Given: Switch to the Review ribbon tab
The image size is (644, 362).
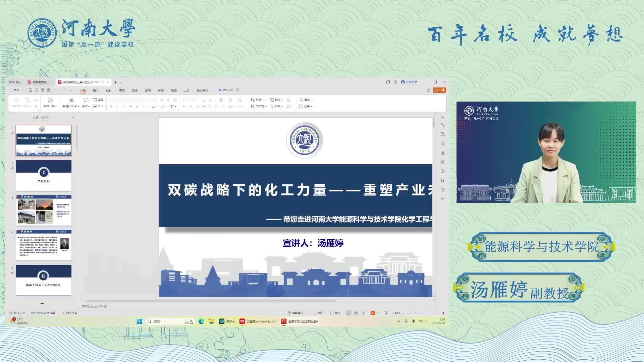Looking at the screenshot, I should coord(161,90).
